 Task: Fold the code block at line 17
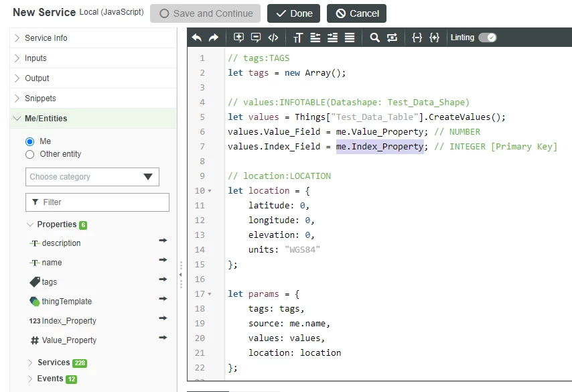[210, 293]
